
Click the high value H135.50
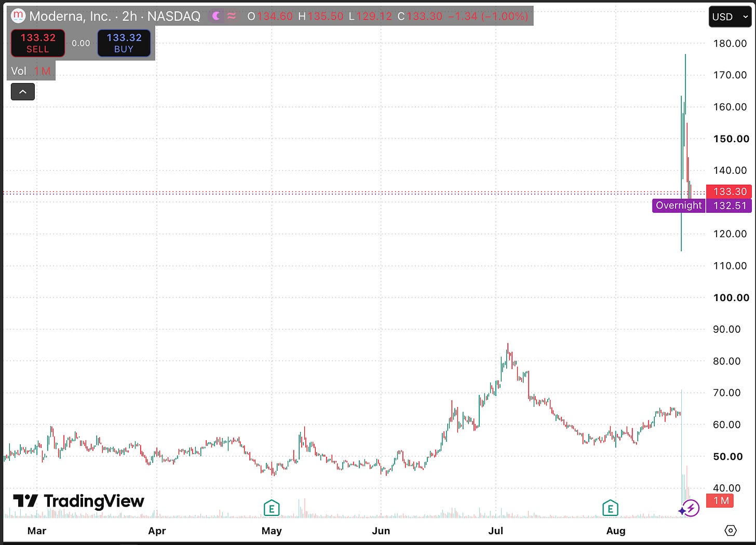[320, 16]
